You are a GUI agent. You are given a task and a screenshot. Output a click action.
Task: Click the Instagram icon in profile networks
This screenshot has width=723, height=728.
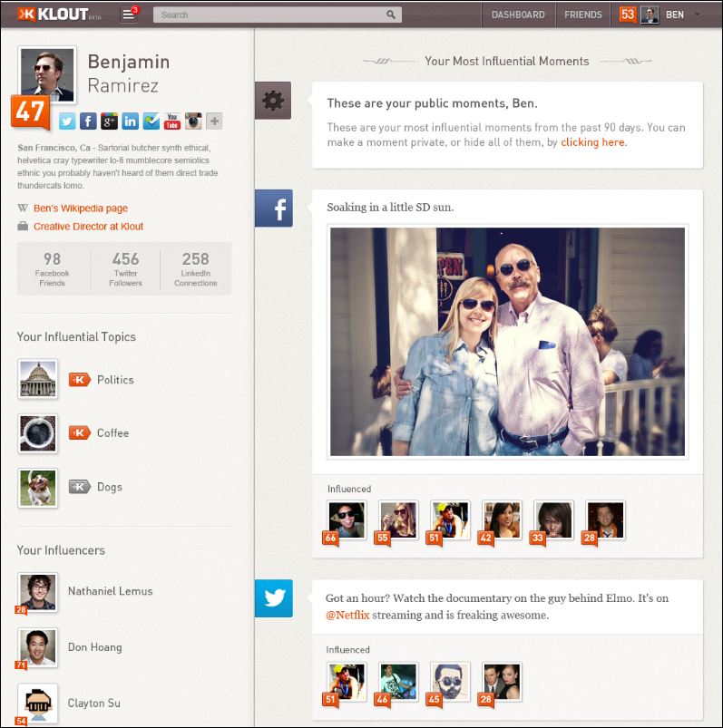tap(193, 121)
